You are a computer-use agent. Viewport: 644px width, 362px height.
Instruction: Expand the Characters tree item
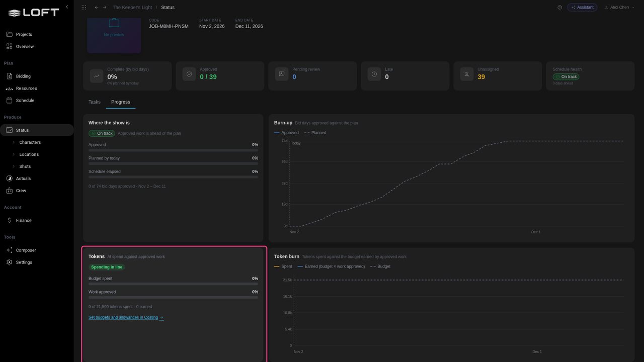14,142
